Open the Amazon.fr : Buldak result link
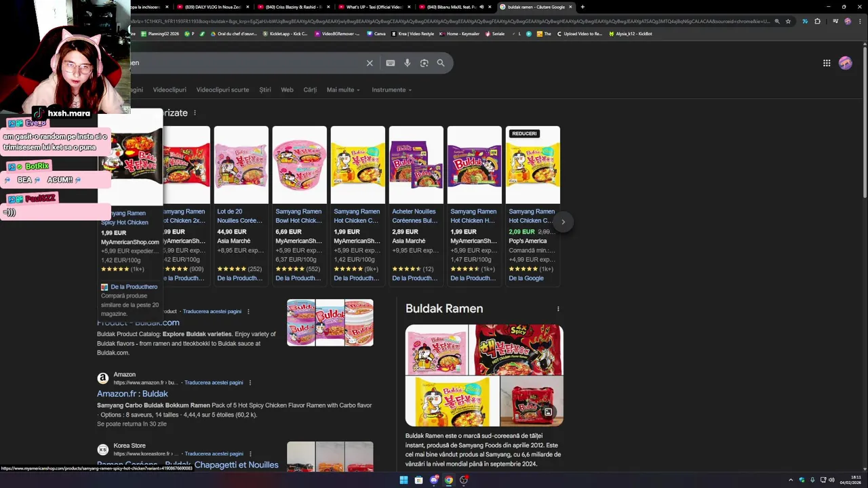This screenshot has height=488, width=868. click(x=132, y=394)
